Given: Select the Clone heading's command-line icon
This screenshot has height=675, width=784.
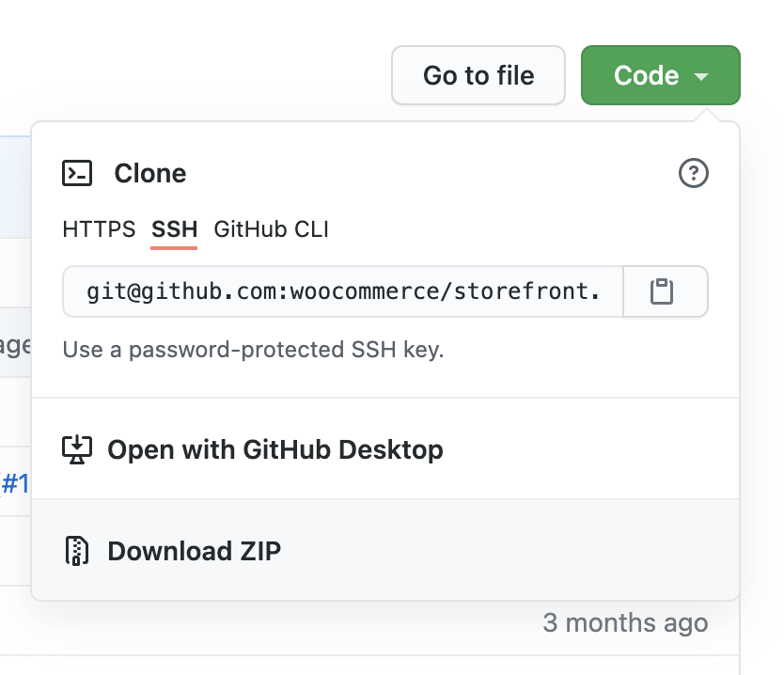Looking at the screenshot, I should (79, 173).
